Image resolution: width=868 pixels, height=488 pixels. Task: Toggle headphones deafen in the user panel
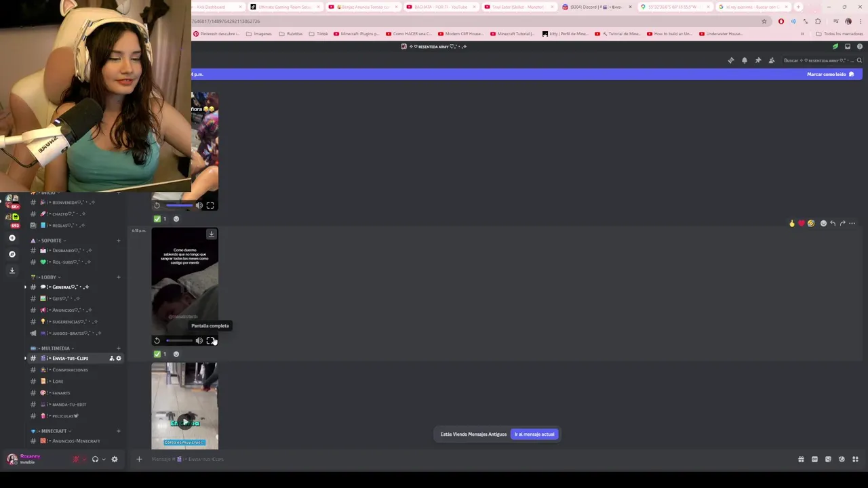pos(95,460)
